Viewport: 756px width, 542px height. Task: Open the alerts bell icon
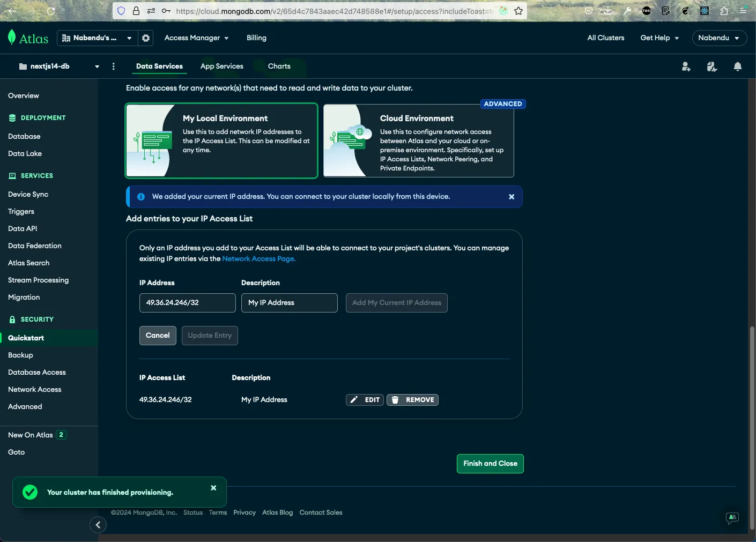coord(738,66)
